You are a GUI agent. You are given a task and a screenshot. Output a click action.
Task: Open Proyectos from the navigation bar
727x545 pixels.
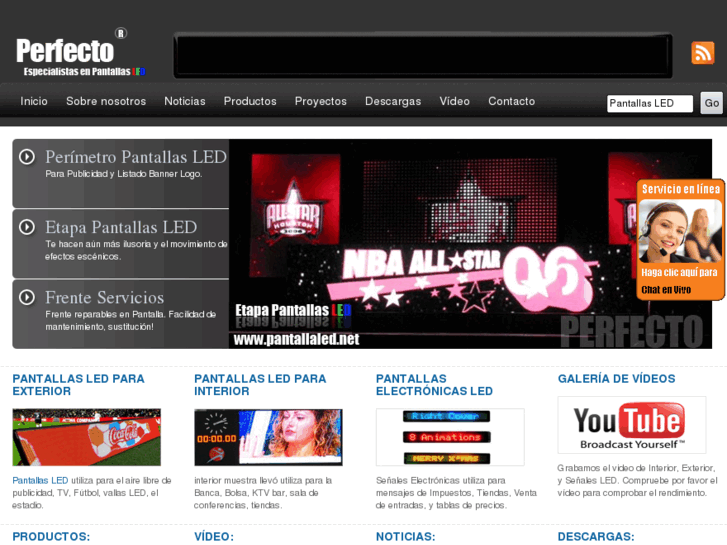pyautogui.click(x=321, y=101)
